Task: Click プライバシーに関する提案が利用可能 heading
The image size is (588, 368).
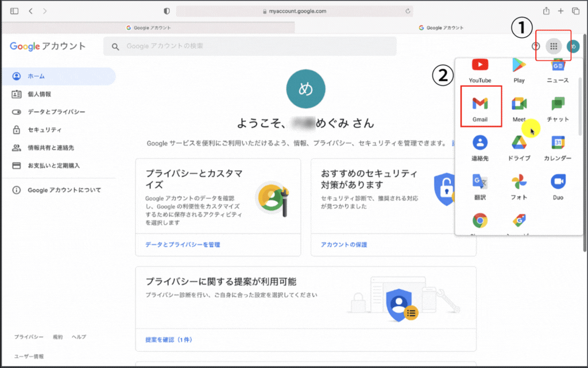Action: 221,282
